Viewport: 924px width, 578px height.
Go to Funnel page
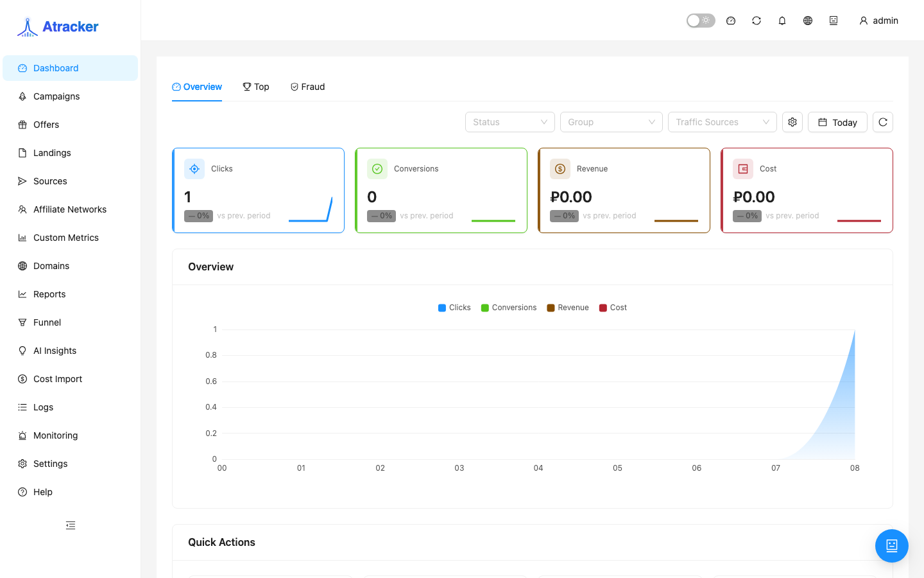coord(71,322)
